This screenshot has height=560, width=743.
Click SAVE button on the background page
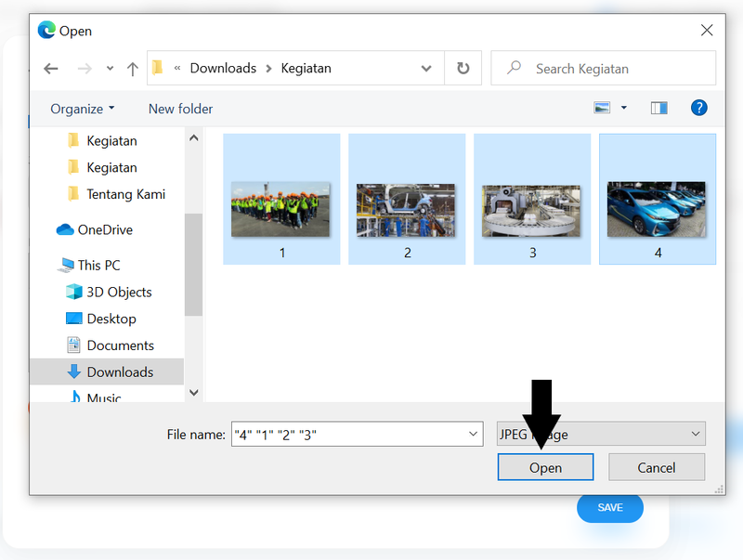pos(610,508)
